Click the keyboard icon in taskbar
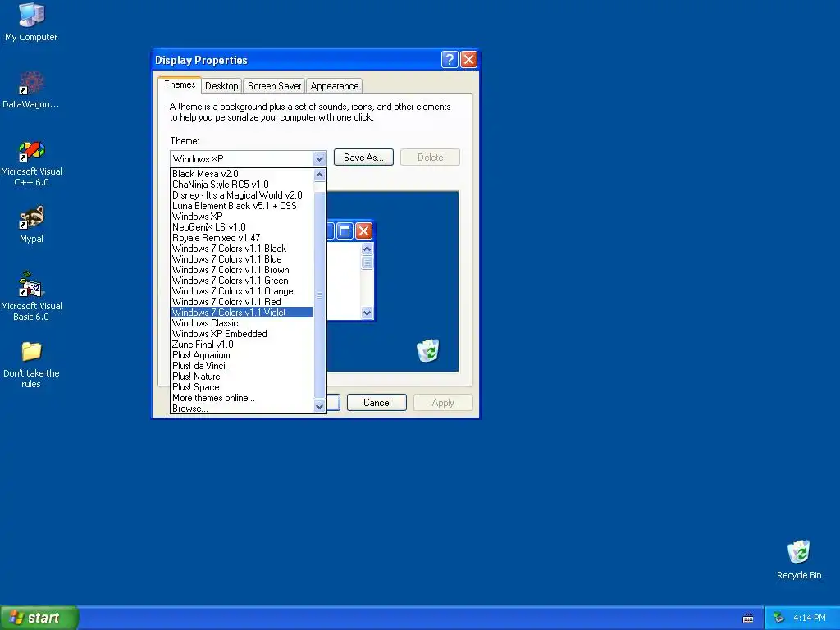840x630 pixels. [748, 619]
